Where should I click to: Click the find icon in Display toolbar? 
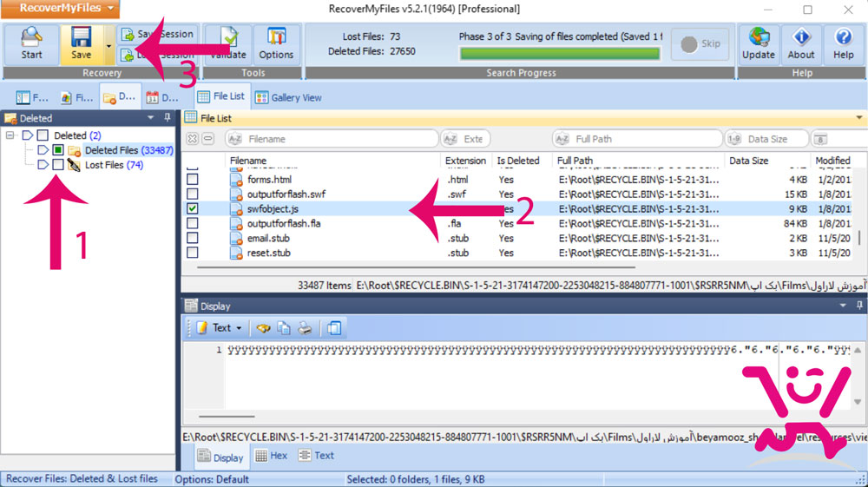click(264, 327)
